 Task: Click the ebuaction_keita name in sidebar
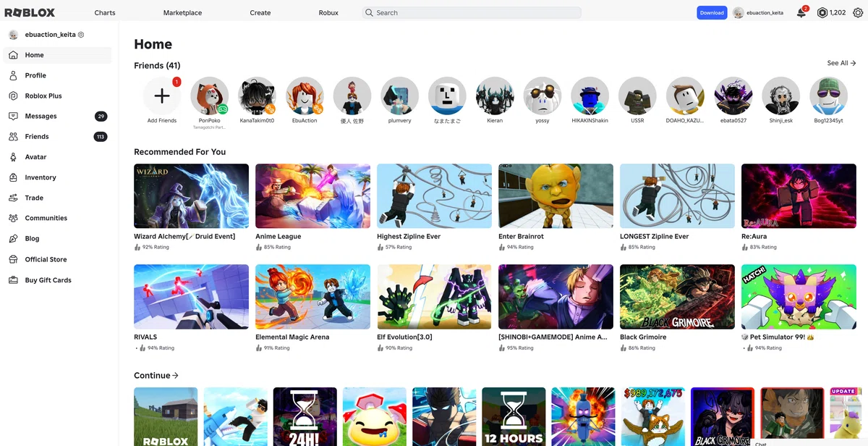(x=51, y=35)
